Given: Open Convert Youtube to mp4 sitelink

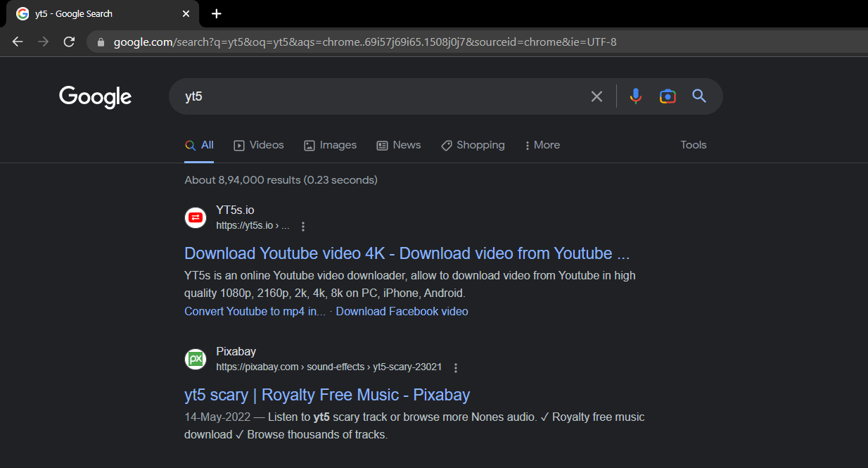Looking at the screenshot, I should [x=255, y=311].
